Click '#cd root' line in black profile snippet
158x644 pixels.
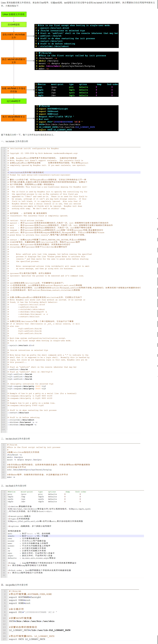44,119
